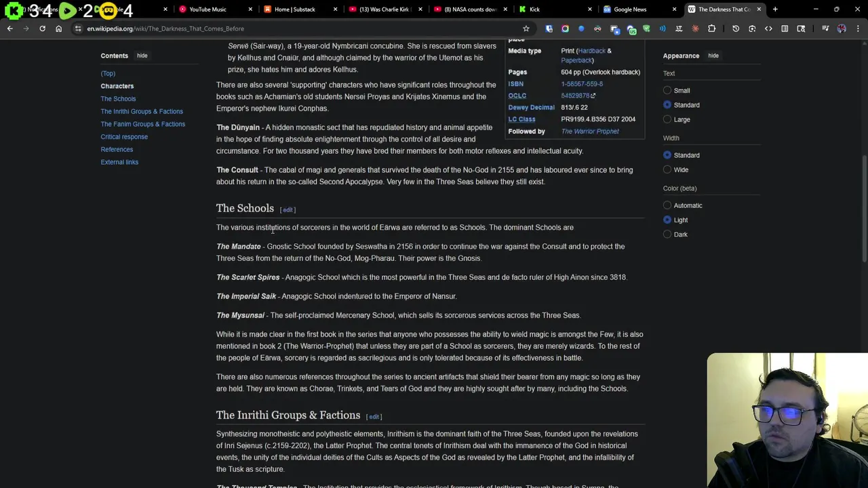Open the Extensions puzzle piece menu
868x488 pixels.
click(x=711, y=28)
